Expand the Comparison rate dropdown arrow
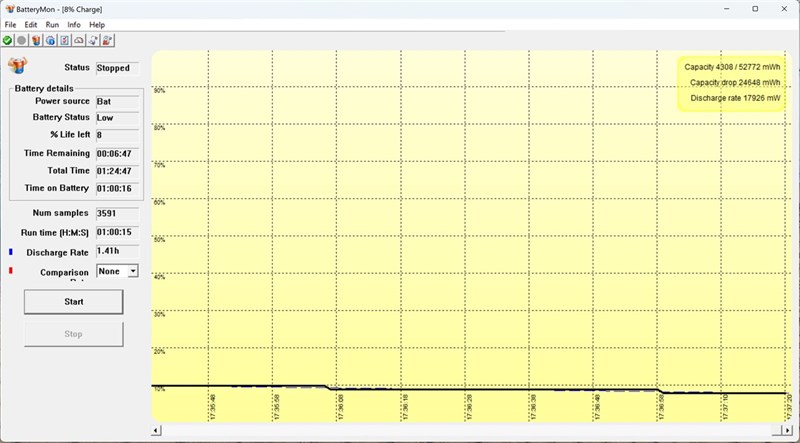This screenshot has height=443, width=800. tap(133, 271)
